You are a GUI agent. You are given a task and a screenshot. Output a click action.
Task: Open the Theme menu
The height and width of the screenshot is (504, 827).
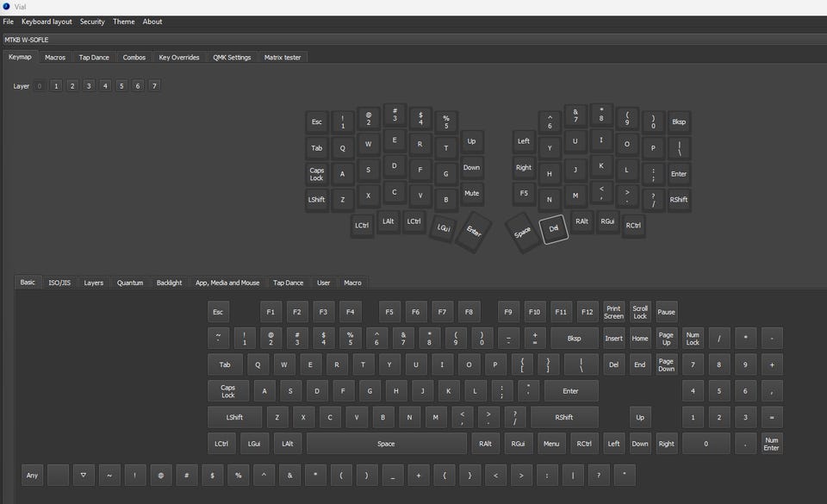coord(123,22)
